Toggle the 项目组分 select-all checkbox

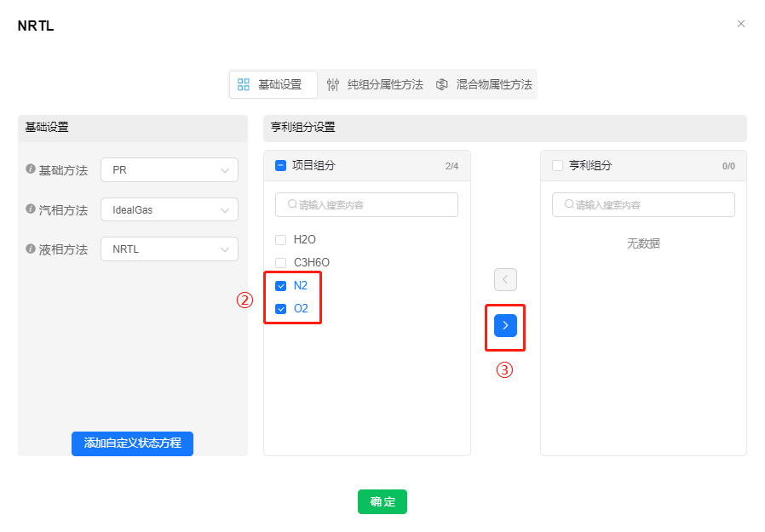click(280, 166)
